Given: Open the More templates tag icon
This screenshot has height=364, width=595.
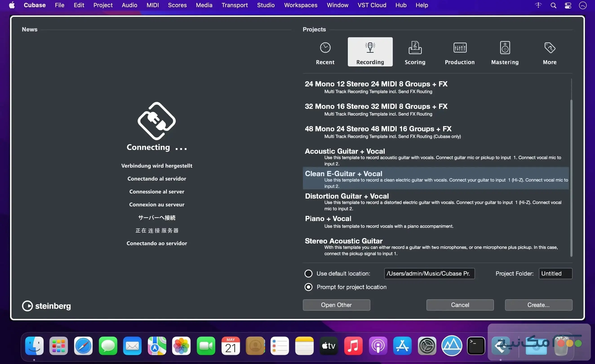Looking at the screenshot, I should [x=549, y=48].
